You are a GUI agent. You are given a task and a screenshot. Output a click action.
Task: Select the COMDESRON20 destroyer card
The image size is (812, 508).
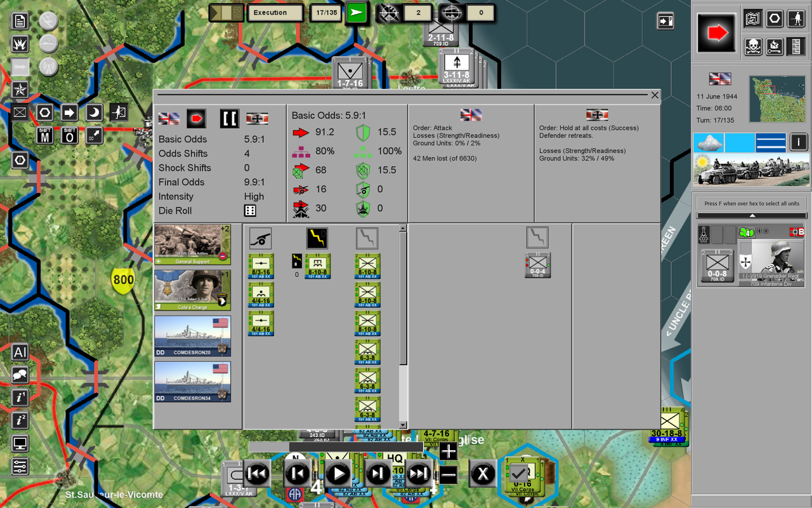click(x=192, y=336)
